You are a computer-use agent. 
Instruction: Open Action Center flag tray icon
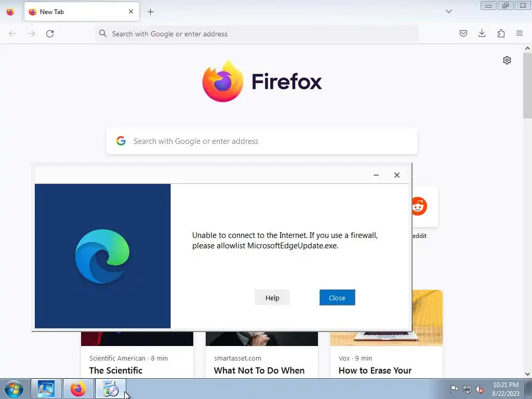coord(454,389)
